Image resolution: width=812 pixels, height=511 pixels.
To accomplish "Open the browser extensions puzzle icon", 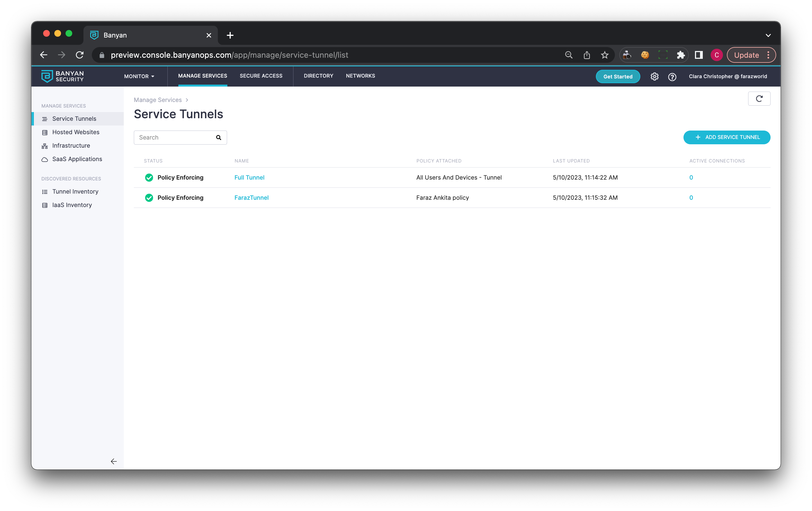I will tap(680, 55).
